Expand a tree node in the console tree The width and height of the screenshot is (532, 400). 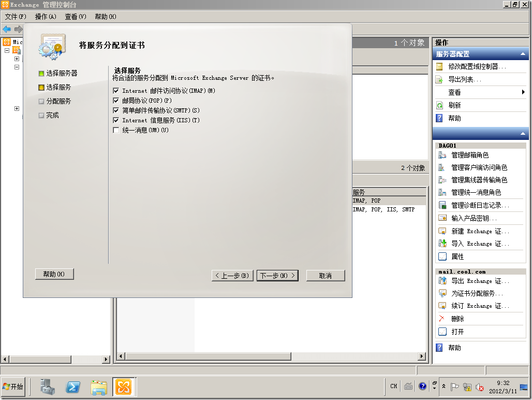pos(17,60)
